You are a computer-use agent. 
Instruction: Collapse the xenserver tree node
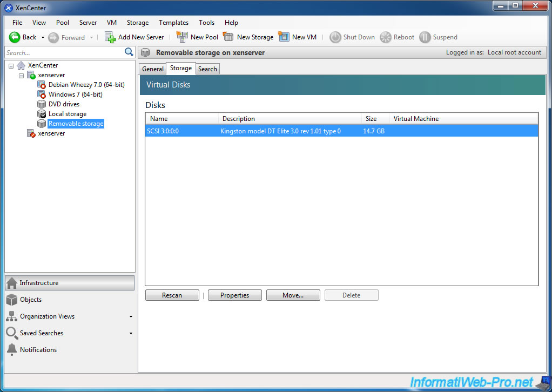22,76
